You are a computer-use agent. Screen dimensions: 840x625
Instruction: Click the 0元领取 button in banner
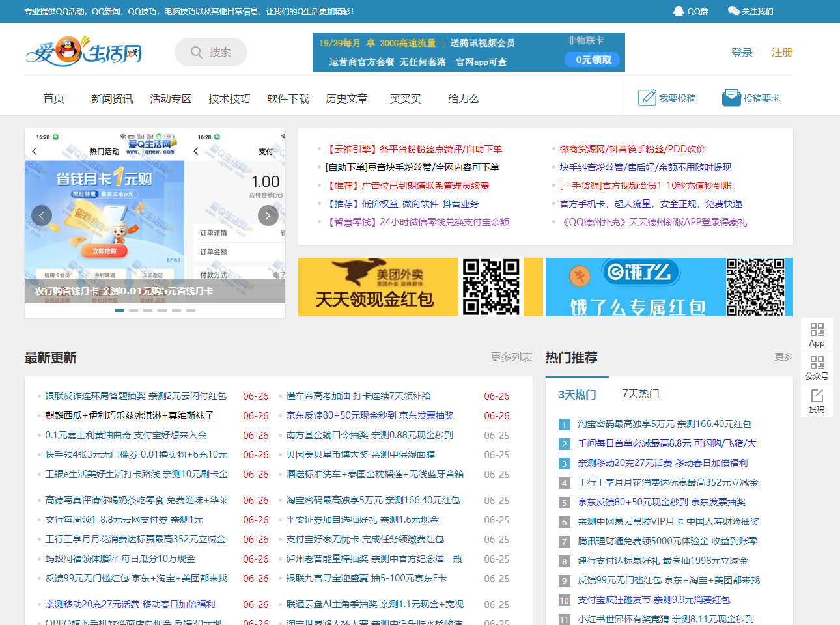(593, 60)
